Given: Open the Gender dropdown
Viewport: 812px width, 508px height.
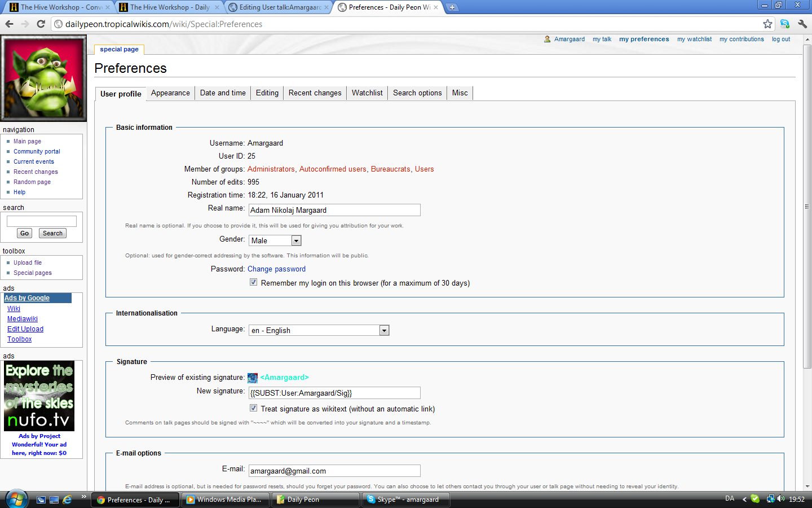Looking at the screenshot, I should coord(275,240).
